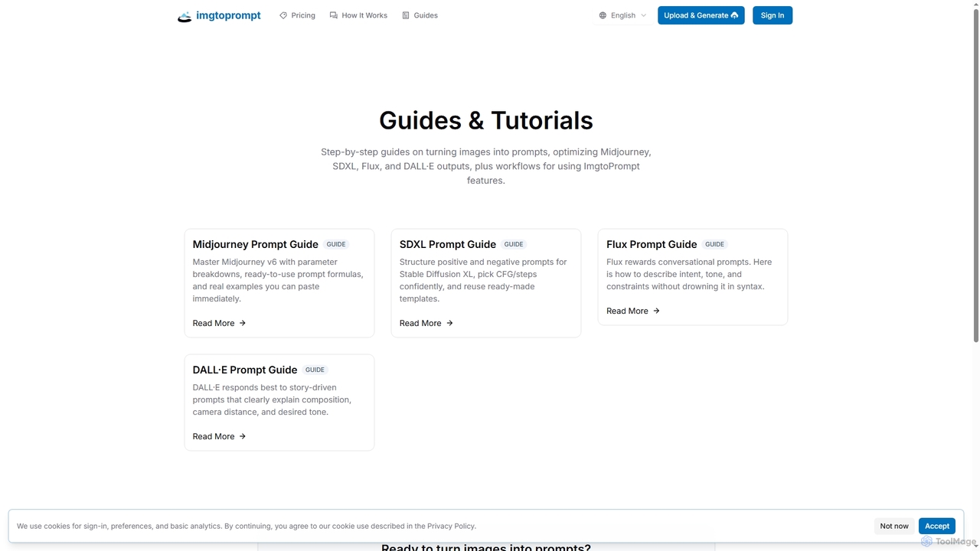Screen dimensions: 980x551
Task: Click the Midjourney Prompt Guide title
Action: [256, 244]
